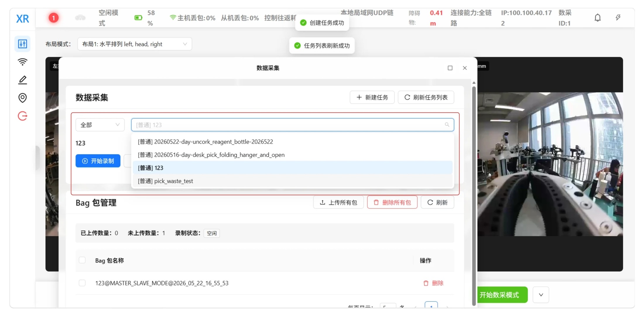The height and width of the screenshot is (317, 644).
Task: Open notifications bell
Action: [597, 18]
